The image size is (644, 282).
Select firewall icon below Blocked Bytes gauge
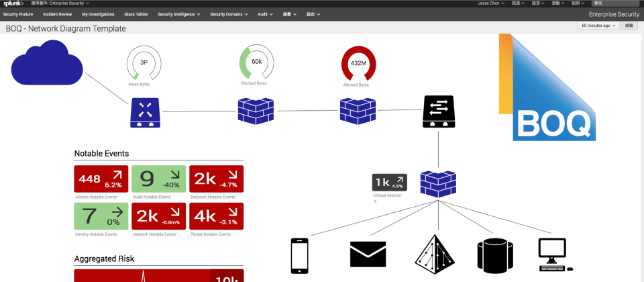coord(256,111)
